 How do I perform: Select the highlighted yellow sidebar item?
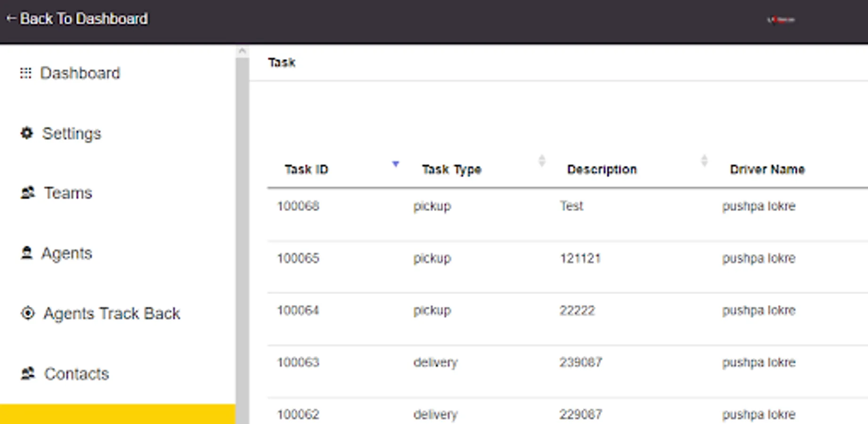click(x=118, y=414)
